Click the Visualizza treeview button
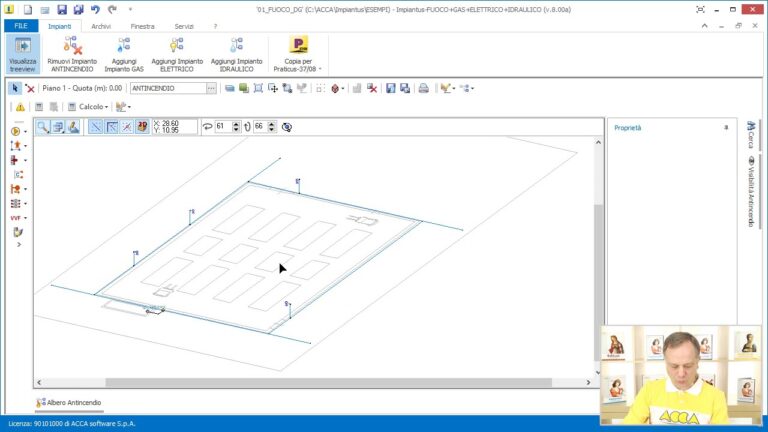Image resolution: width=768 pixels, height=432 pixels. (x=23, y=54)
